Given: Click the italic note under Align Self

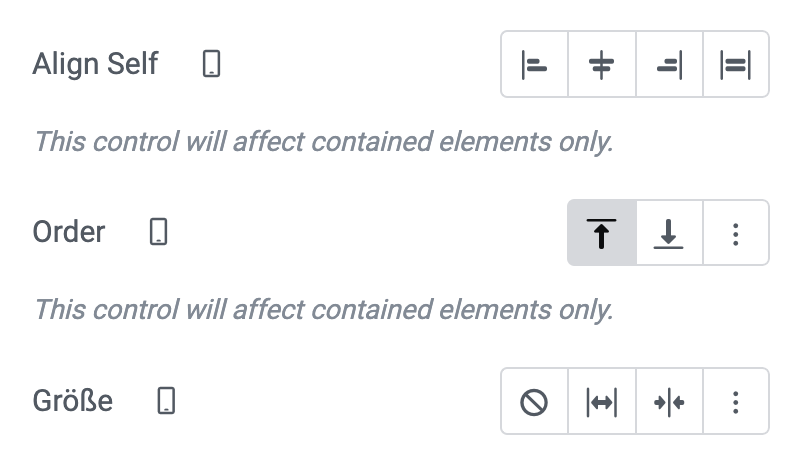Looking at the screenshot, I should coord(324,141).
